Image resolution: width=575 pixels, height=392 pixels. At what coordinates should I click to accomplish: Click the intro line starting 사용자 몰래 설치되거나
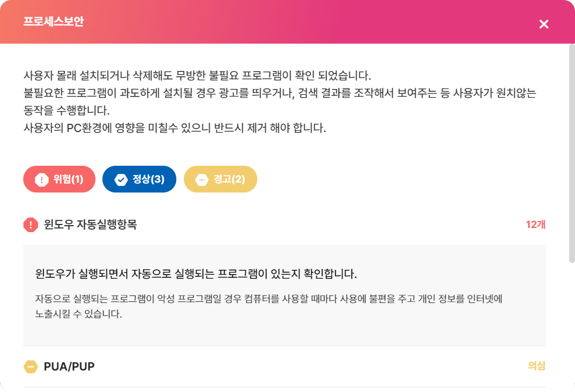click(x=197, y=76)
